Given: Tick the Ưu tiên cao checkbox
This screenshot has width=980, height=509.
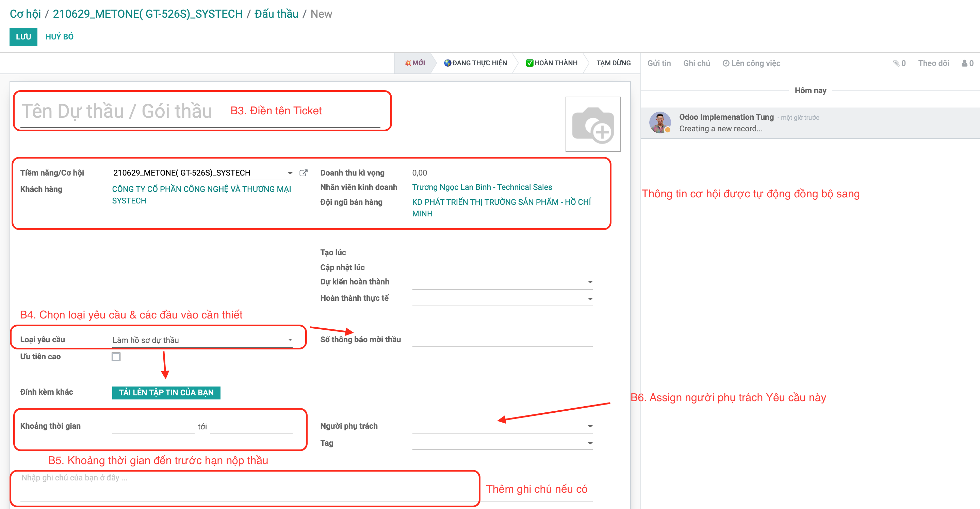Looking at the screenshot, I should tap(116, 357).
